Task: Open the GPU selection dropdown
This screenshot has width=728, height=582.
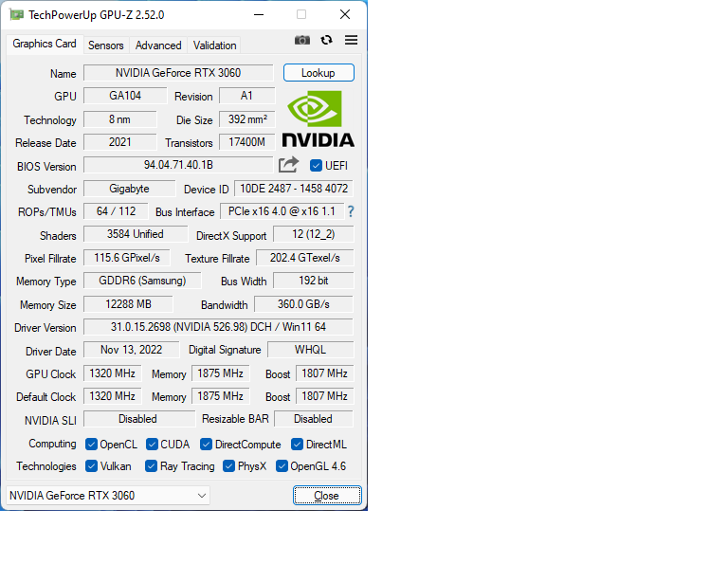Action: (108, 496)
